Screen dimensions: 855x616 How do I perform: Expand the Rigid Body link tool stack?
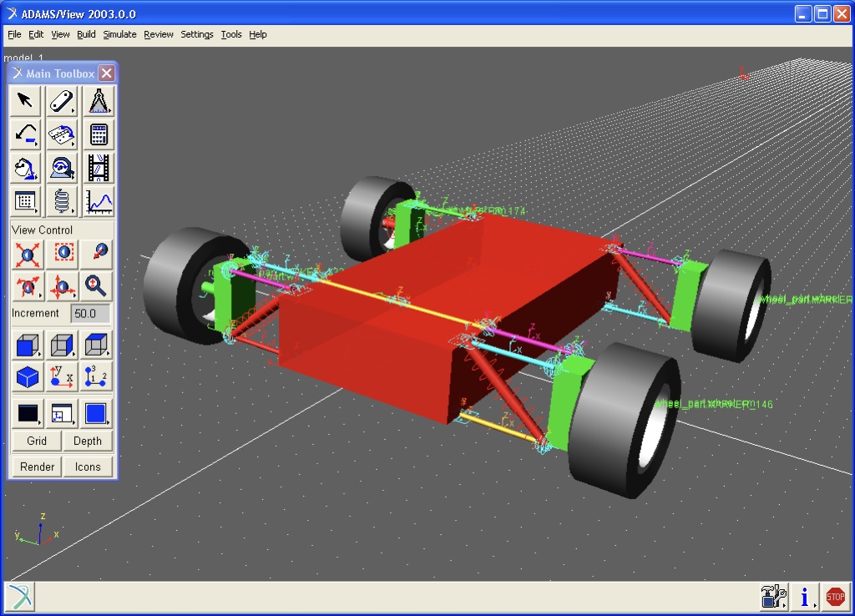pyautogui.click(x=62, y=101)
